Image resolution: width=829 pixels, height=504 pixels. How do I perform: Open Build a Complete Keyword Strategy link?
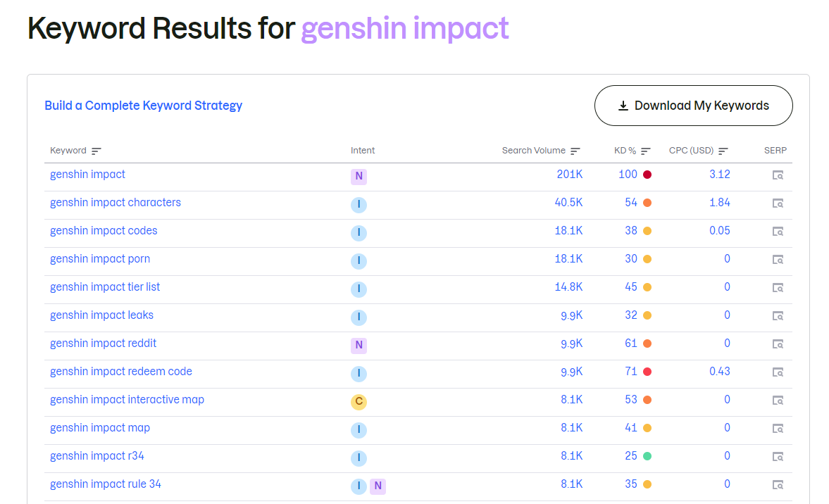click(143, 106)
